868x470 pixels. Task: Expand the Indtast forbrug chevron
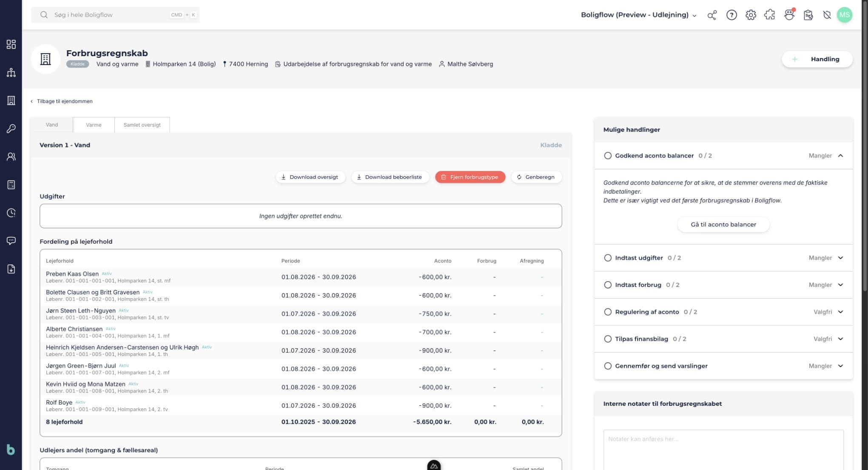[841, 285]
